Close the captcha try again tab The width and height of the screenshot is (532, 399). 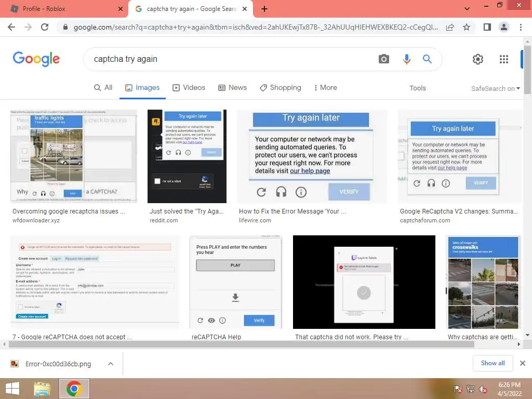[x=245, y=9]
